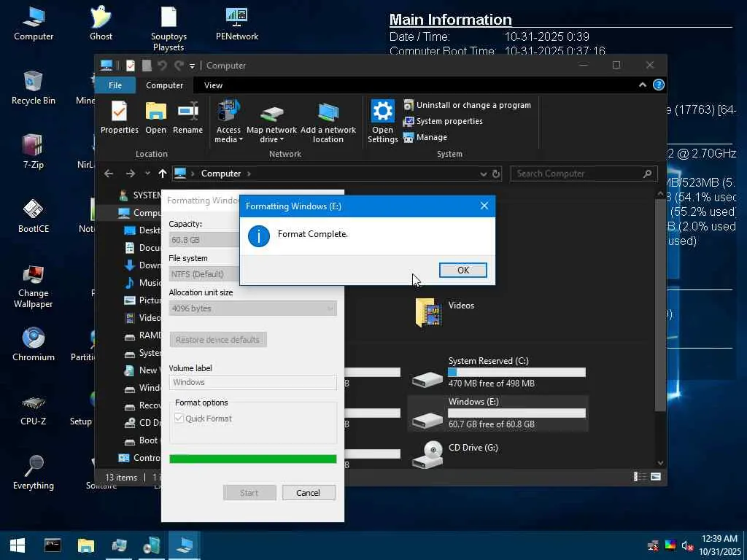Viewport: 747px width, 560px height.
Task: Go forward in Explorer navigation
Action: click(130, 174)
